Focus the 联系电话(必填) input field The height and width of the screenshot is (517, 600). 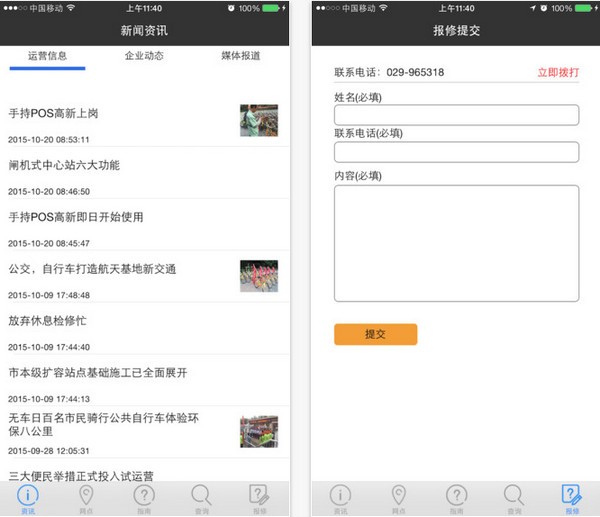click(x=457, y=152)
